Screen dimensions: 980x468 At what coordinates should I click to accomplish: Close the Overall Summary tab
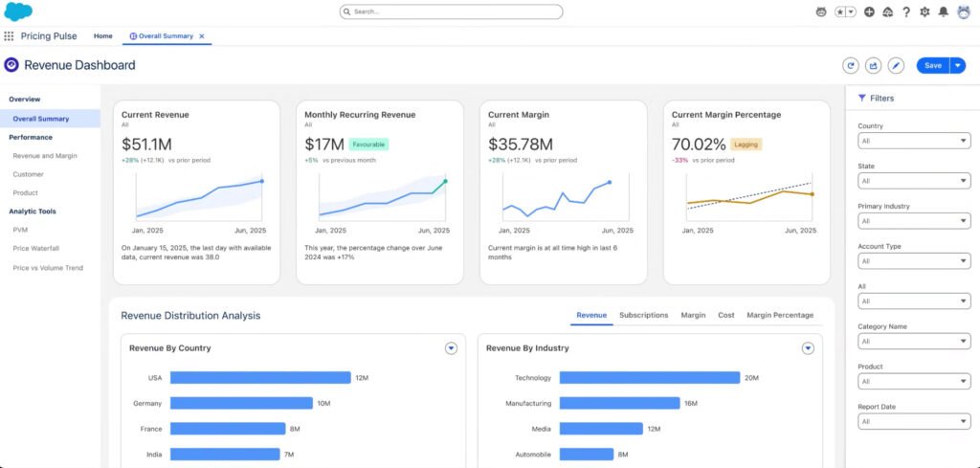click(x=202, y=36)
